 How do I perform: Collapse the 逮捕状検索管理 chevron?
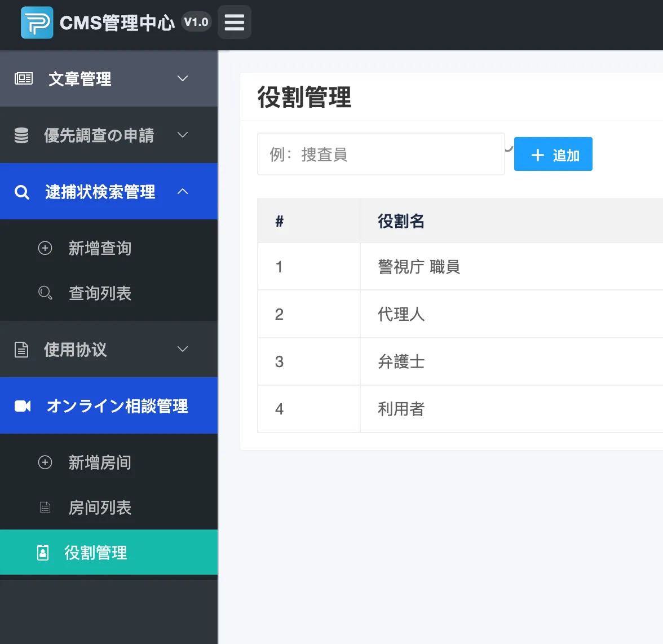[183, 191]
